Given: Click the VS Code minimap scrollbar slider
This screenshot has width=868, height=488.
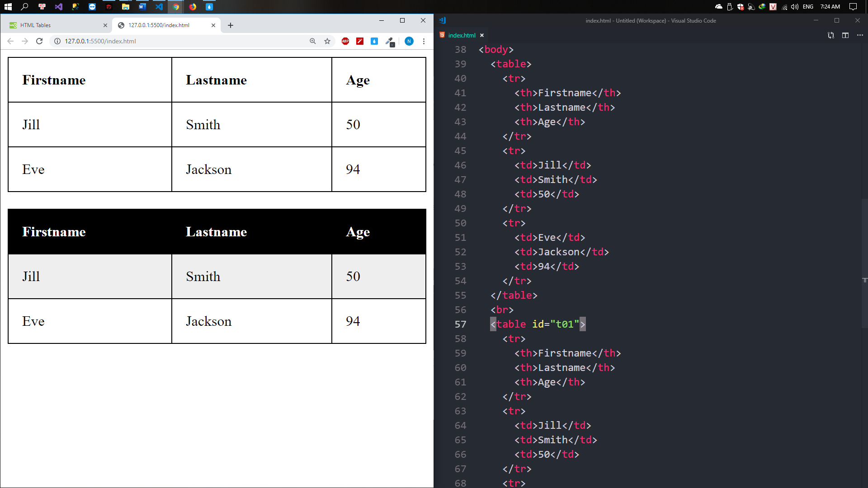Looking at the screenshot, I should tap(864, 262).
